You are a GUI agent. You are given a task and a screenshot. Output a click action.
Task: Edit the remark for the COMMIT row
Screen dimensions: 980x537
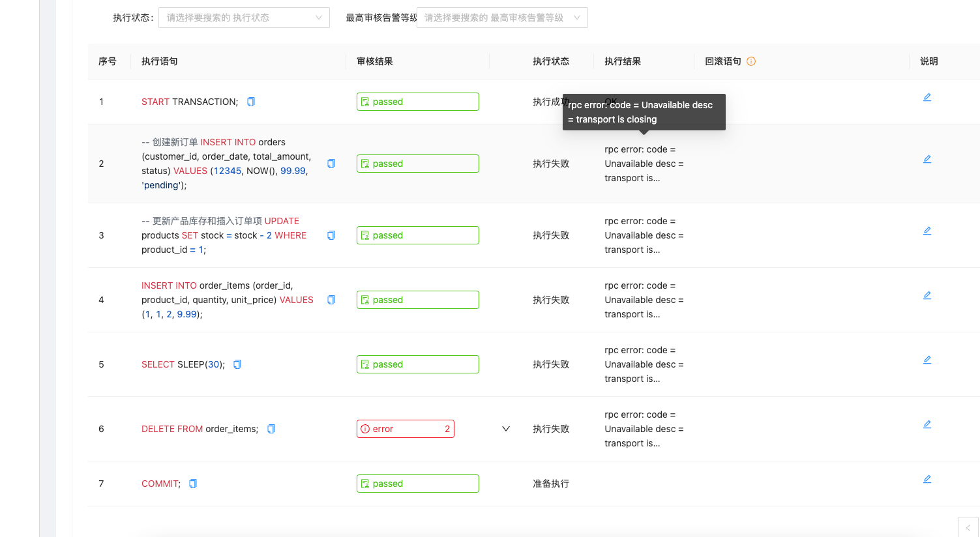tap(927, 478)
